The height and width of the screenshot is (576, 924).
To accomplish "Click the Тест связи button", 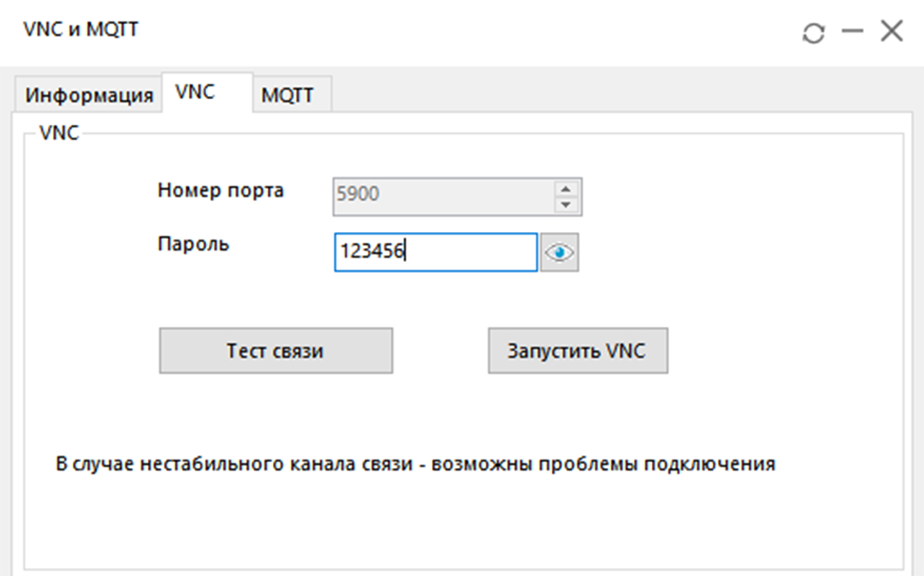I will click(x=275, y=351).
